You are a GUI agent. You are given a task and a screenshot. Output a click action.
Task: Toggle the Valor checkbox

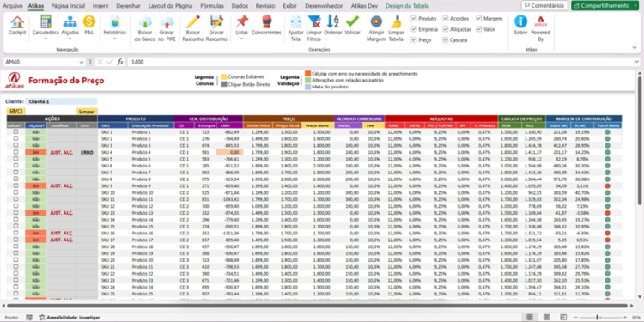click(x=479, y=29)
